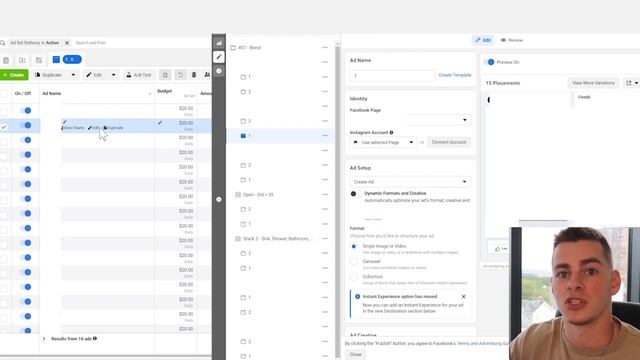Image resolution: width=640 pixels, height=360 pixels.
Task: Click info icon beside Results from 16 ads
Action: [x=95, y=338]
